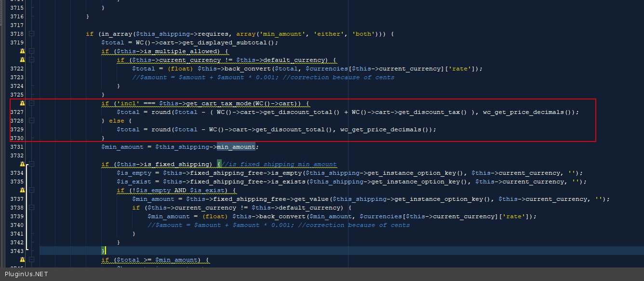This screenshot has height=281, width=644.
Task: Click line number 3722 in gutter
Action: (x=17, y=69)
